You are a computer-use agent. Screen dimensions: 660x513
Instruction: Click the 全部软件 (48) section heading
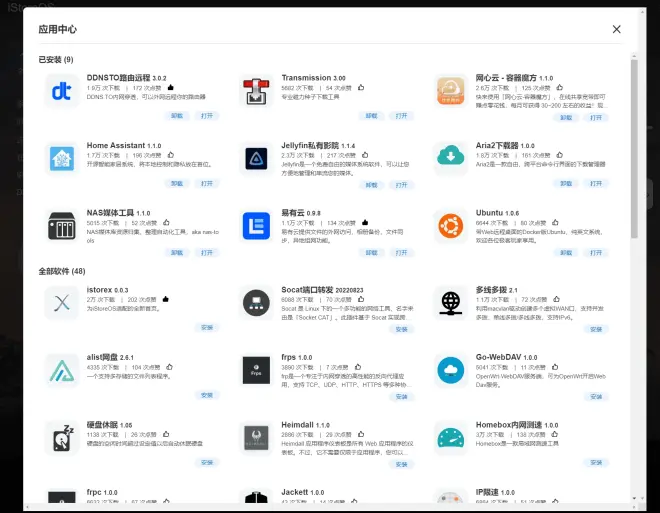pos(62,271)
